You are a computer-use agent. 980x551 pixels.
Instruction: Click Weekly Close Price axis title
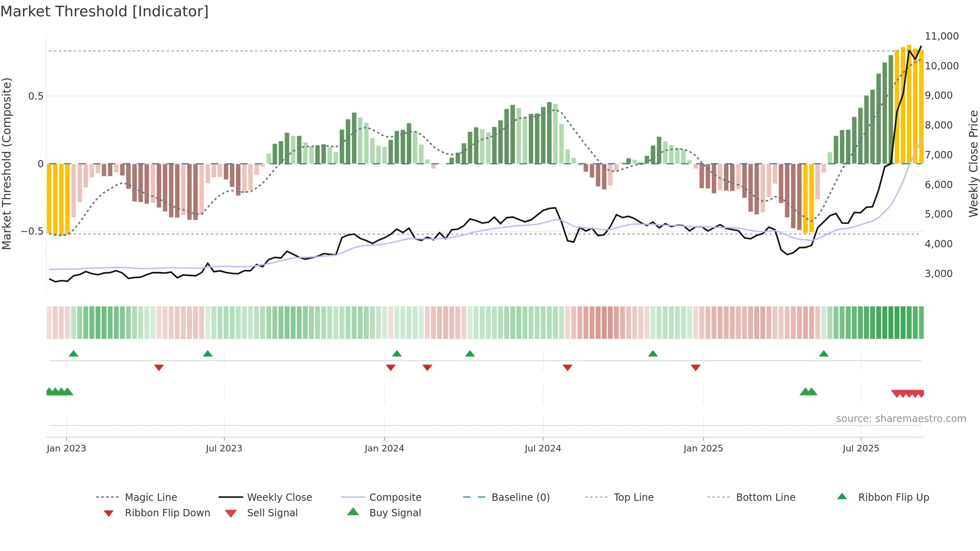point(973,163)
